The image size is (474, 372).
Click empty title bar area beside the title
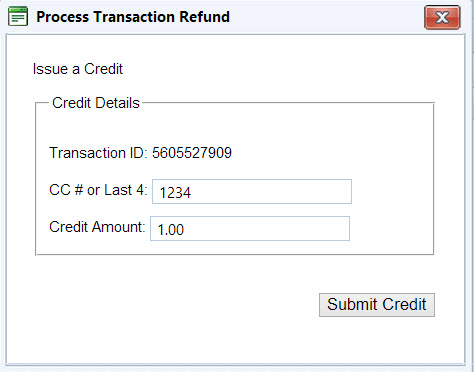tap(327, 17)
